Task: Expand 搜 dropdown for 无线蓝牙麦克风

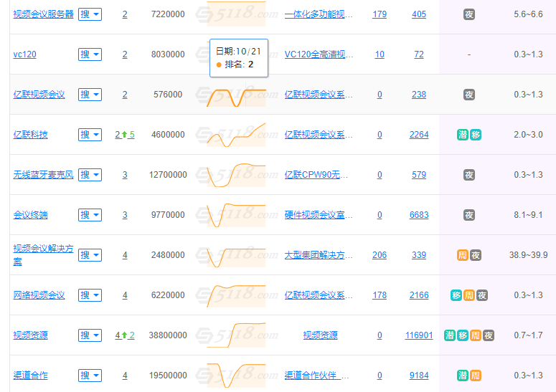Action: (90, 175)
